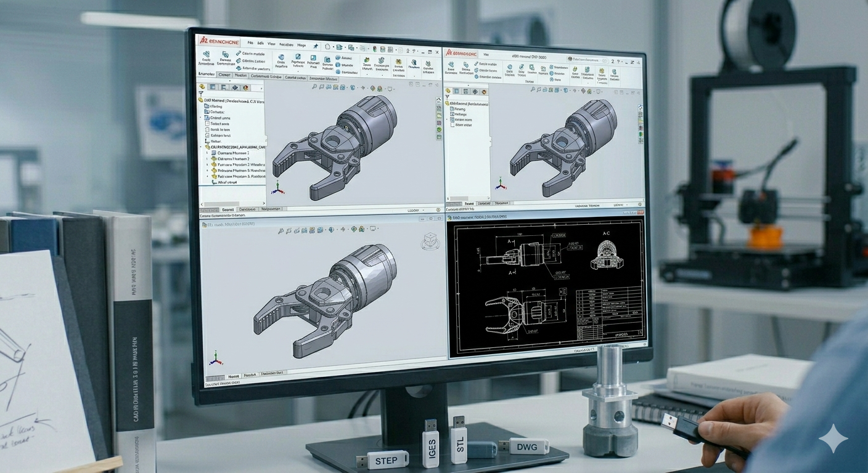This screenshot has width=868, height=473.
Task: Open the 'Mage' menu in top-left window
Action: point(301,45)
